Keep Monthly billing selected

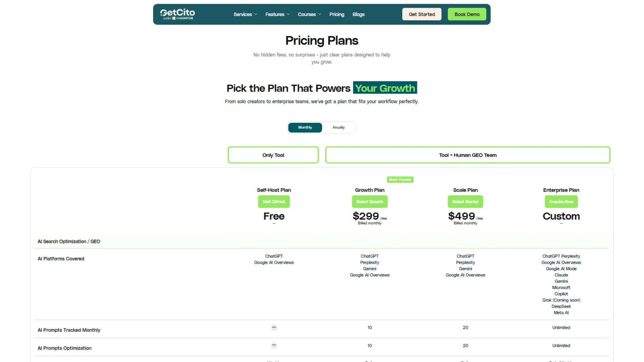tap(305, 127)
